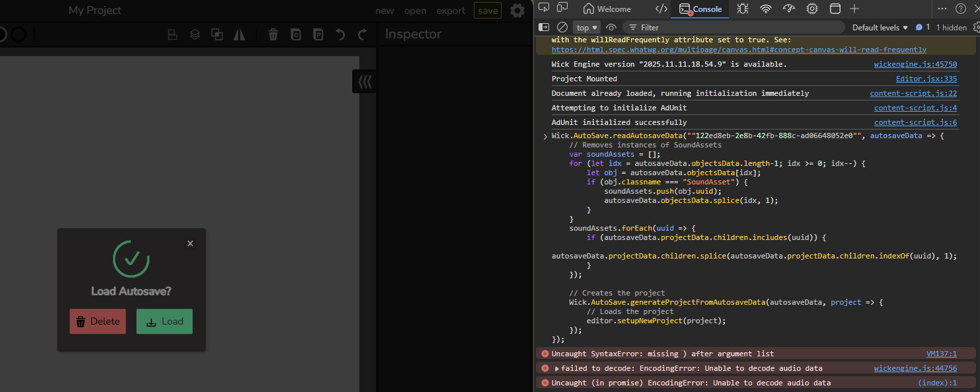Click the redo arrow icon
Image resolution: width=980 pixels, height=392 pixels.
pyautogui.click(x=362, y=34)
